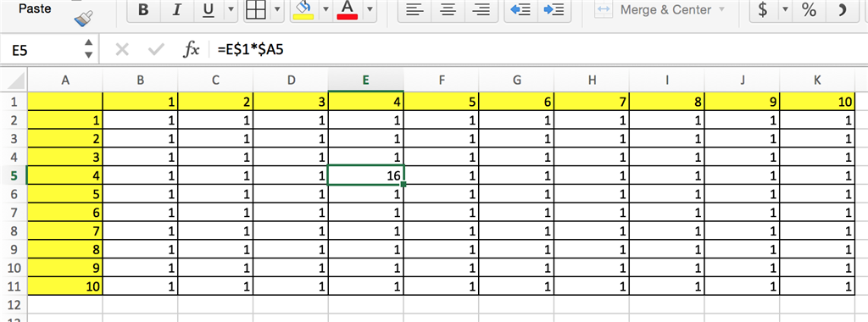Click the Format Painter brush
The width and height of the screenshot is (868, 322).
click(84, 19)
